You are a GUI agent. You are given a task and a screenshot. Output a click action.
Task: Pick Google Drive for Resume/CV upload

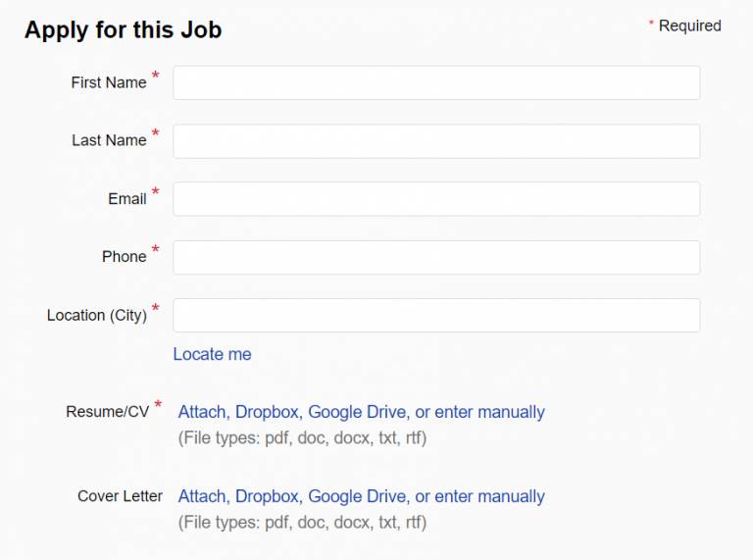(357, 412)
